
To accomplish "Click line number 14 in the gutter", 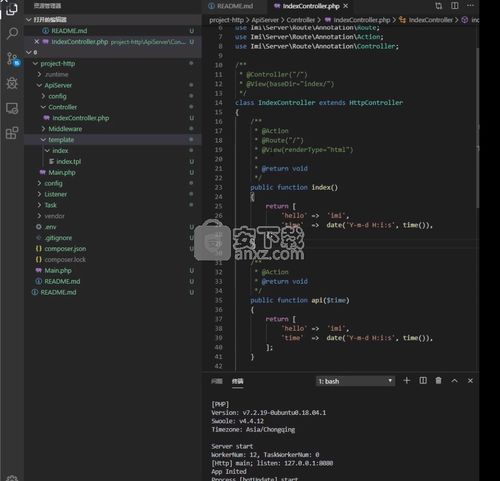I will coord(218,103).
